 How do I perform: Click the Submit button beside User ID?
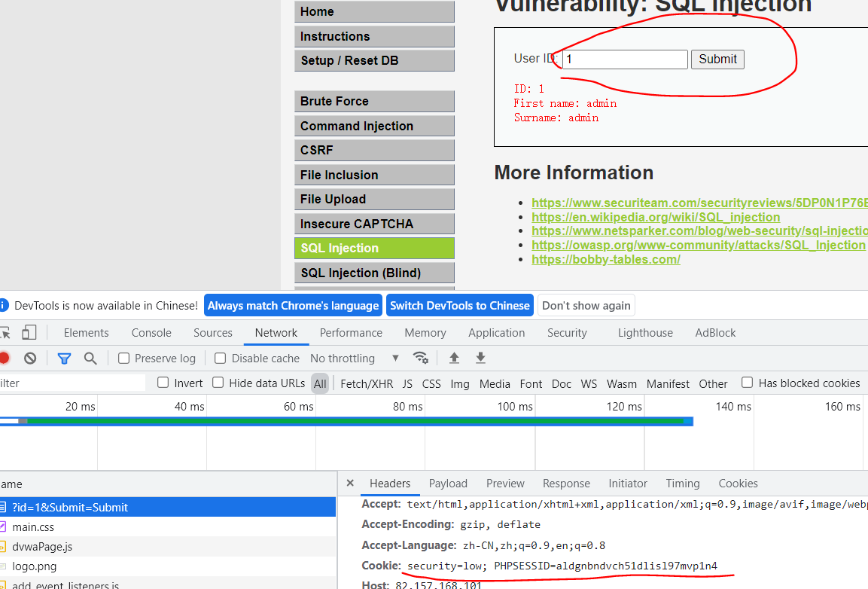pos(717,60)
